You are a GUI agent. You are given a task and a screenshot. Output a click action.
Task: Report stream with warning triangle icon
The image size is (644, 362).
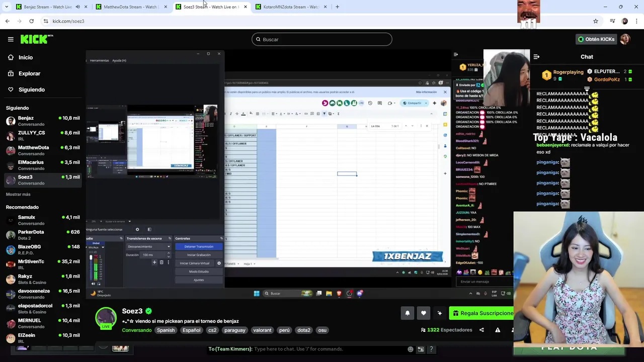tap(498, 330)
